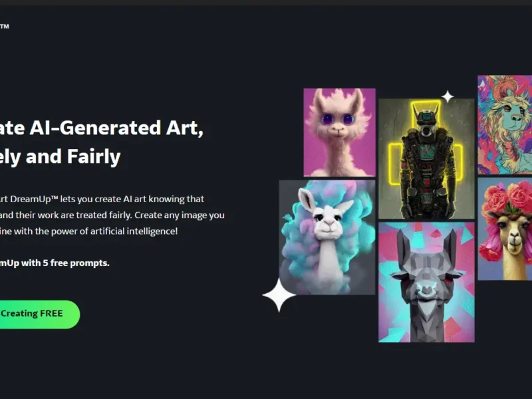The height and width of the screenshot is (399, 532).
Task: Click the '5 free prompts' text
Action: (x=76, y=263)
